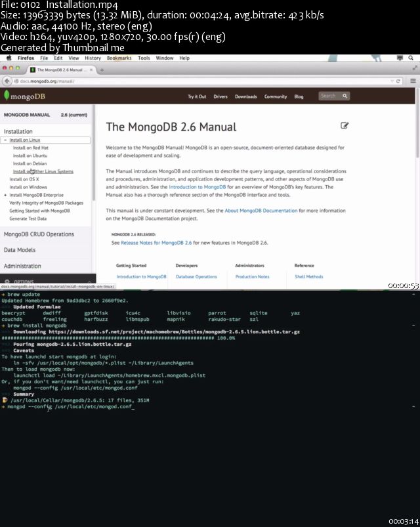The image size is (420, 527).
Task: Open Install on Ubuntu
Action: click(x=30, y=156)
